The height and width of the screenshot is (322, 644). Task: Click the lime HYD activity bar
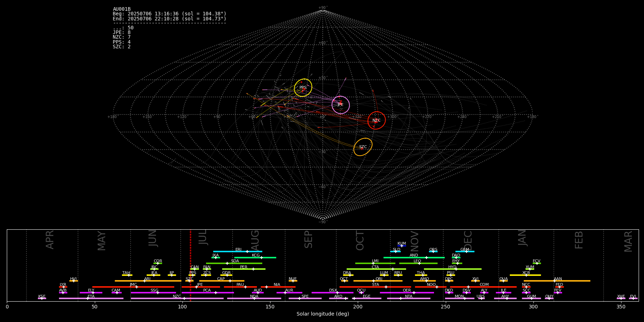(x=453, y=269)
